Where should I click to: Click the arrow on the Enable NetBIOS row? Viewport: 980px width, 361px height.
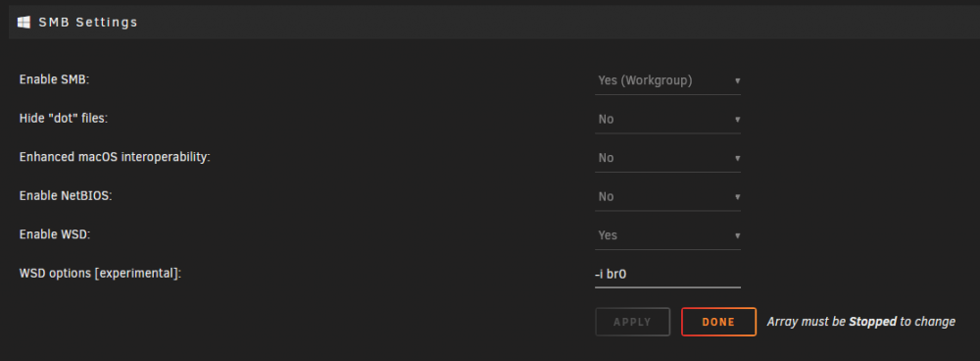click(738, 197)
